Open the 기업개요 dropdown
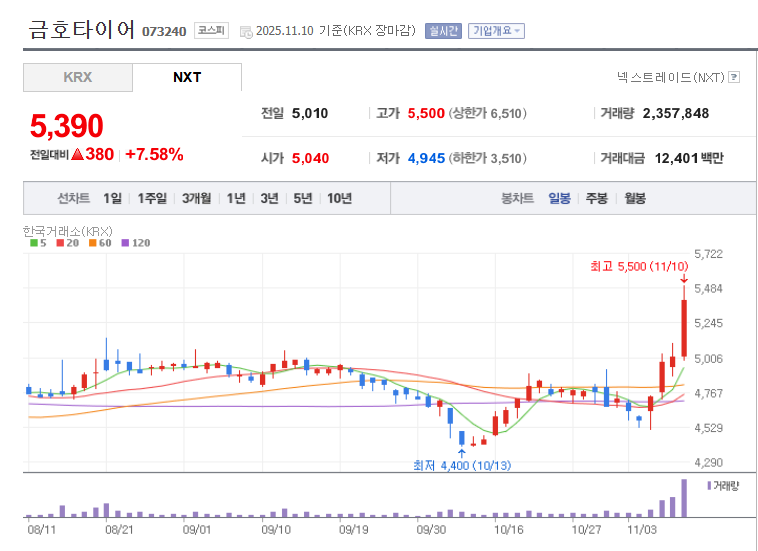 pos(496,31)
